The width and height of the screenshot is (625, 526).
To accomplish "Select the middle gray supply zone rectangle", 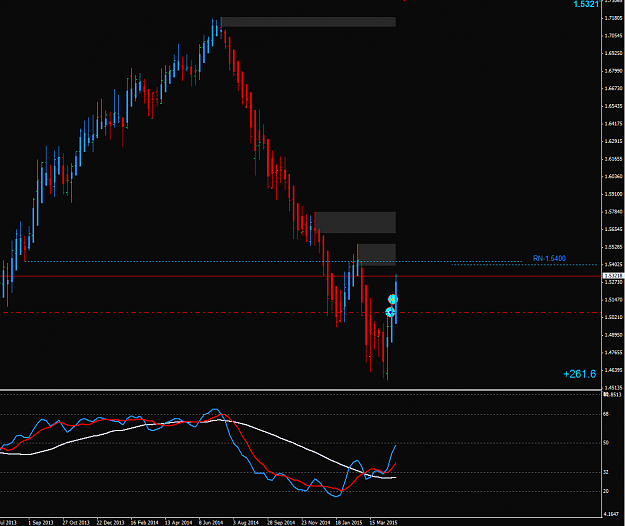I will point(355,222).
